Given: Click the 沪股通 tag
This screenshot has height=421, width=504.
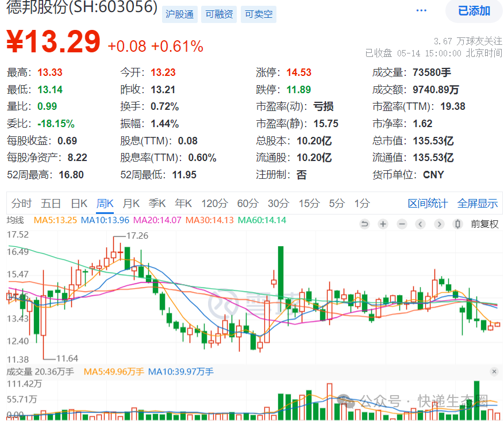Looking at the screenshot, I should 180,14.
